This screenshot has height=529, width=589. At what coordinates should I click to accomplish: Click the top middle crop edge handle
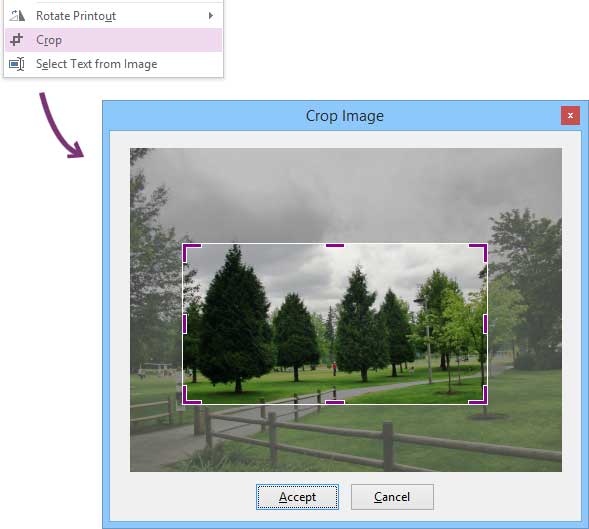(335, 245)
